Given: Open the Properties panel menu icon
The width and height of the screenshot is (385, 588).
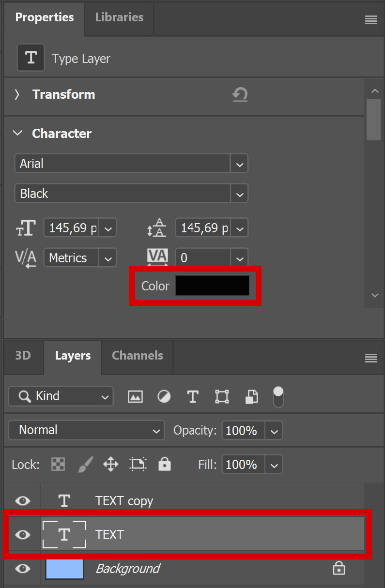Looking at the screenshot, I should click(371, 20).
